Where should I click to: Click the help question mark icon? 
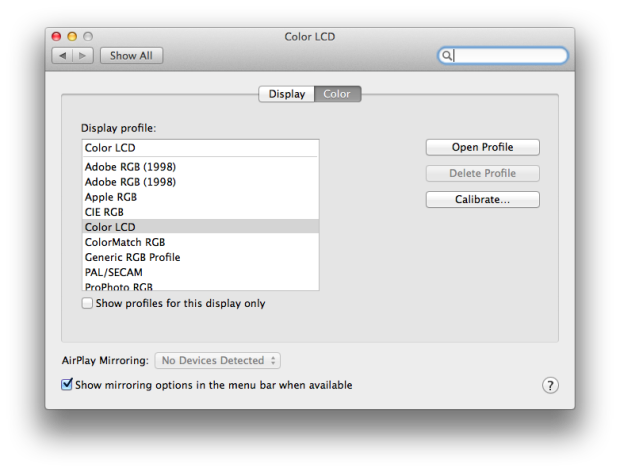[550, 385]
